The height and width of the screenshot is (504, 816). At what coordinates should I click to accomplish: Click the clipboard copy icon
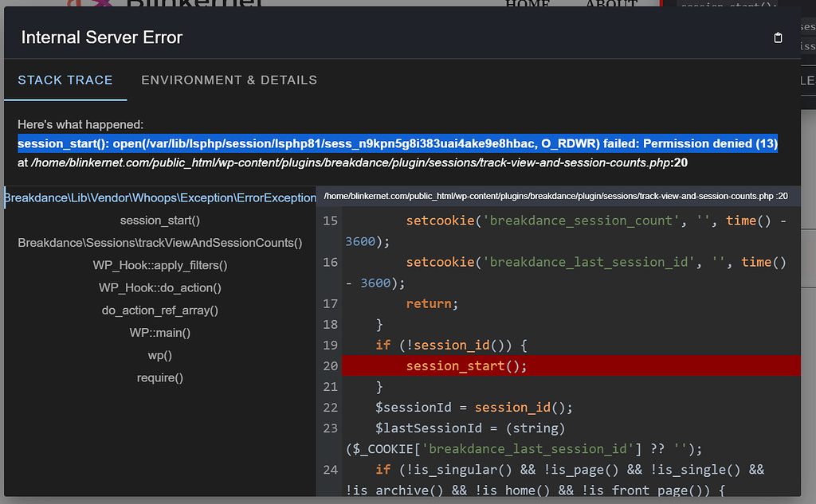click(x=778, y=37)
